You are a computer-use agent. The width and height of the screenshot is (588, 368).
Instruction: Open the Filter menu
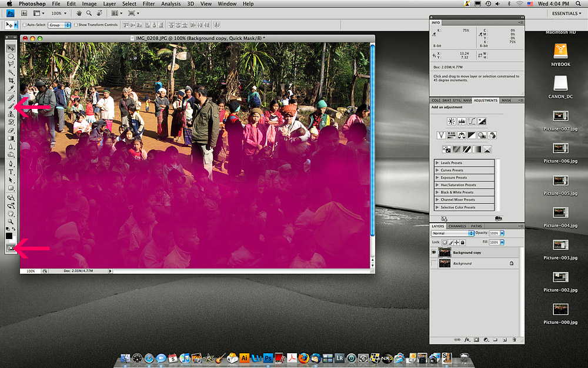(x=149, y=4)
